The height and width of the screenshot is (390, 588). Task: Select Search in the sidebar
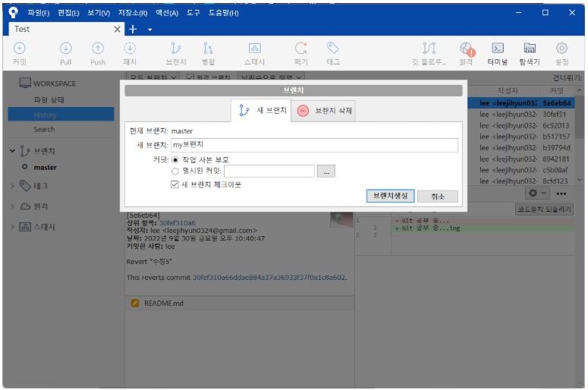coord(44,130)
